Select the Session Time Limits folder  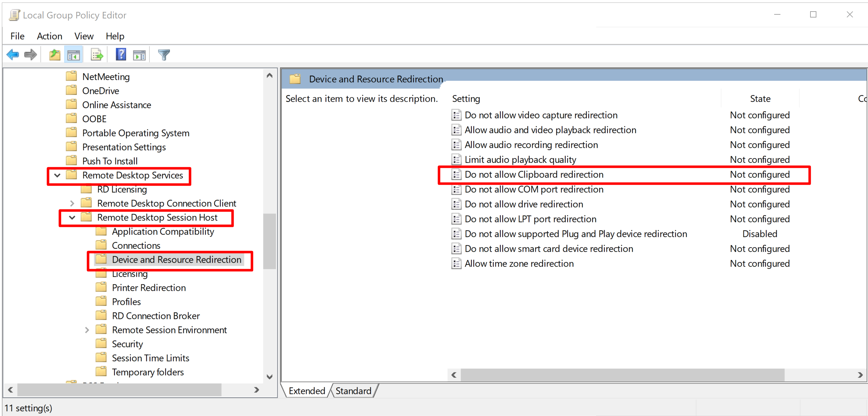pos(150,358)
